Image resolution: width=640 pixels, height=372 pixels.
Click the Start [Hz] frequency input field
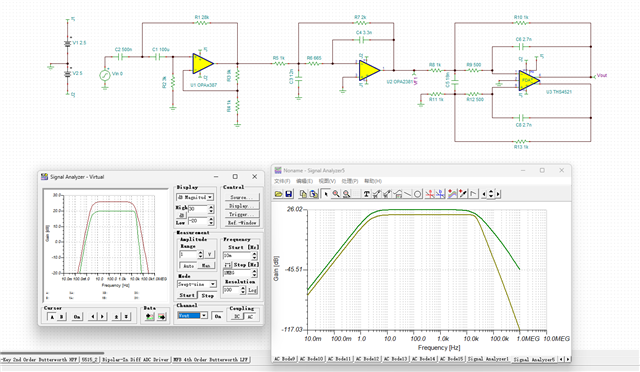pyautogui.click(x=238, y=255)
